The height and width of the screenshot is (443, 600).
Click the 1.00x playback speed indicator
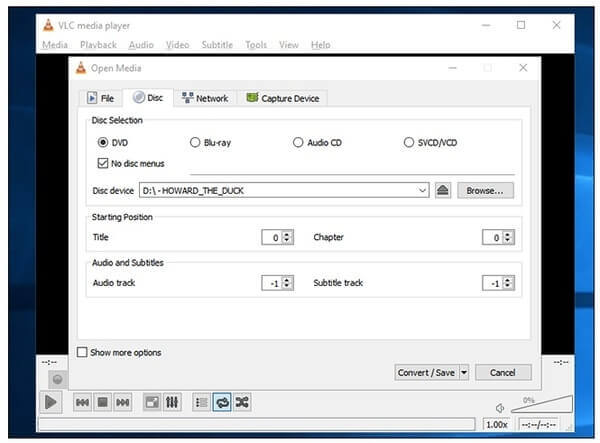pos(497,424)
